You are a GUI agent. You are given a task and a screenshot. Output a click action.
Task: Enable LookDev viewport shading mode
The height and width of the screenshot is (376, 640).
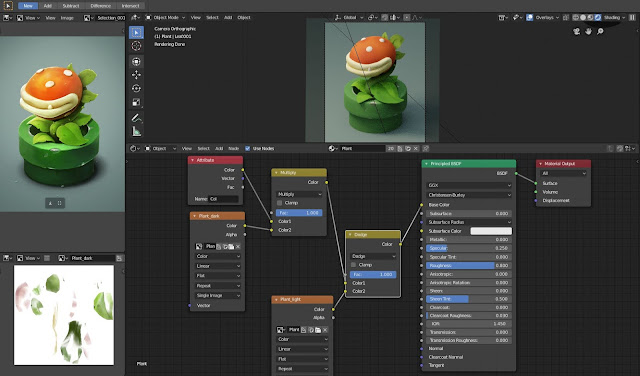590,18
